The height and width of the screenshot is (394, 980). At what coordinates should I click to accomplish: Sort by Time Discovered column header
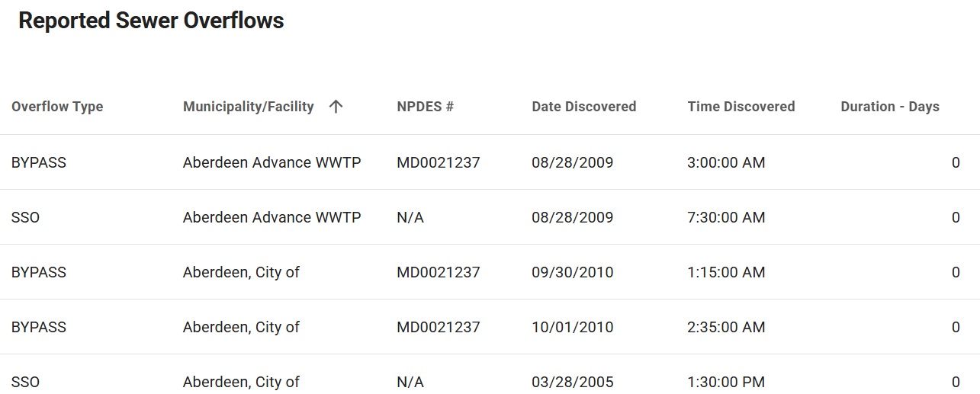[x=741, y=107]
